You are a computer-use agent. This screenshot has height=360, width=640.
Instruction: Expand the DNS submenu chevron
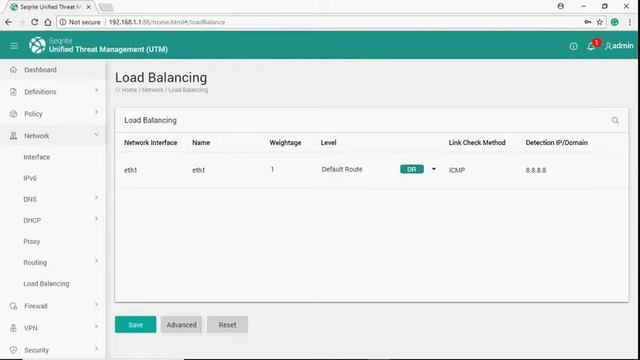tap(96, 198)
